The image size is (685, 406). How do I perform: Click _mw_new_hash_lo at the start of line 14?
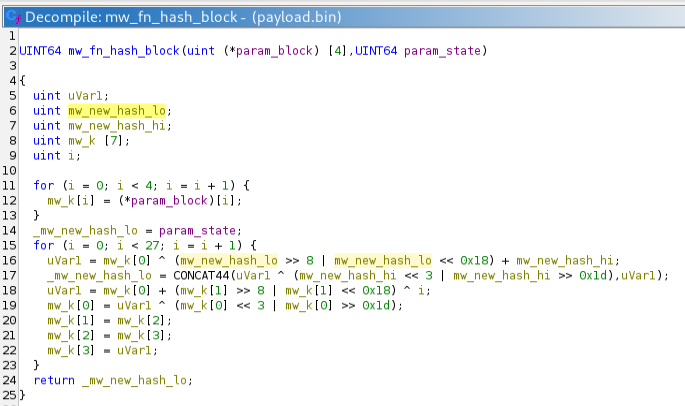click(x=85, y=230)
